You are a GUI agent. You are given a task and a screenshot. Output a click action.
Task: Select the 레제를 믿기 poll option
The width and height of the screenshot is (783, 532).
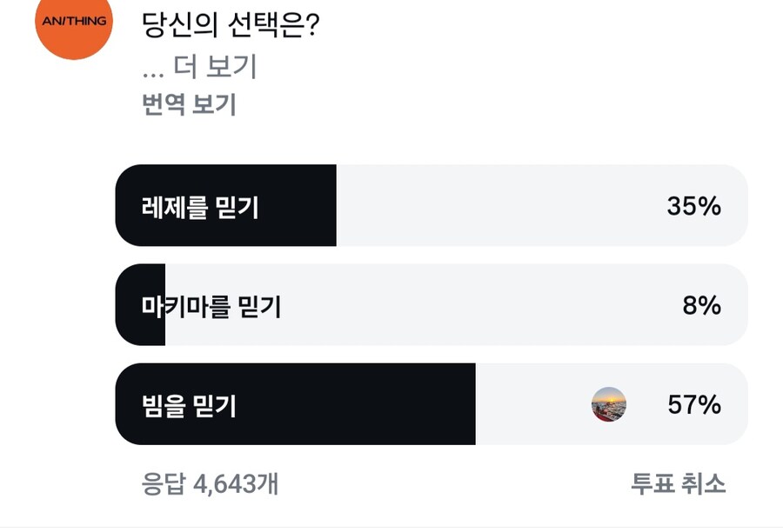(200, 207)
